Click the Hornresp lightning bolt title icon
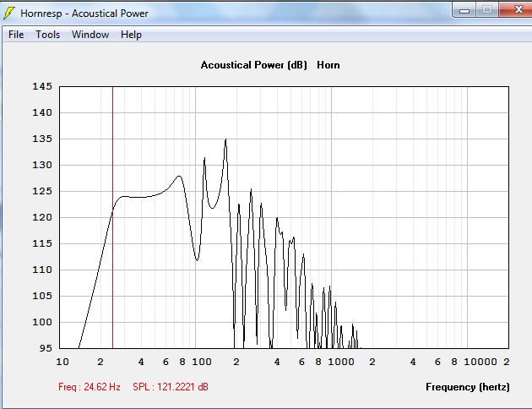The image size is (532, 409). tap(8, 14)
